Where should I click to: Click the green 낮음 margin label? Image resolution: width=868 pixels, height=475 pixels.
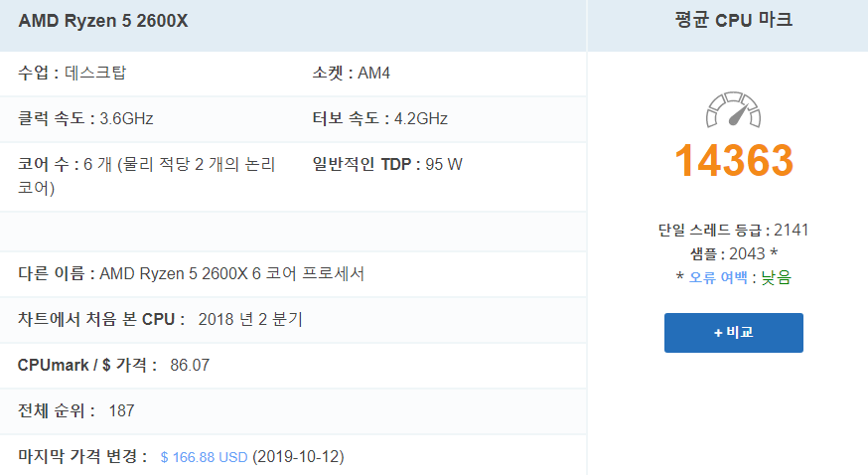[776, 277]
